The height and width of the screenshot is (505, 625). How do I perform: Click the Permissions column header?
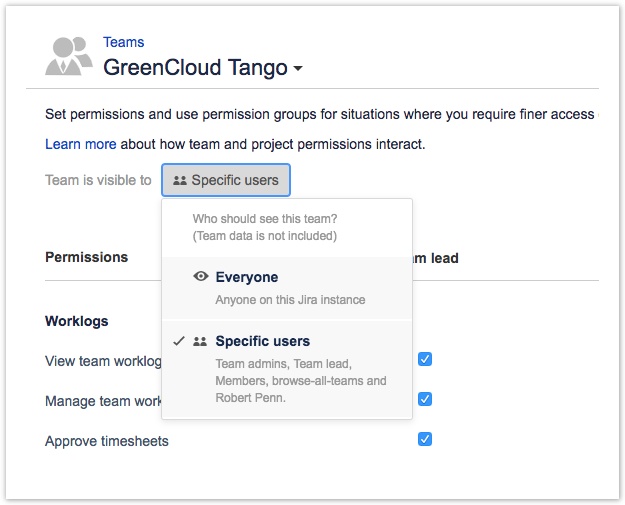(87, 257)
